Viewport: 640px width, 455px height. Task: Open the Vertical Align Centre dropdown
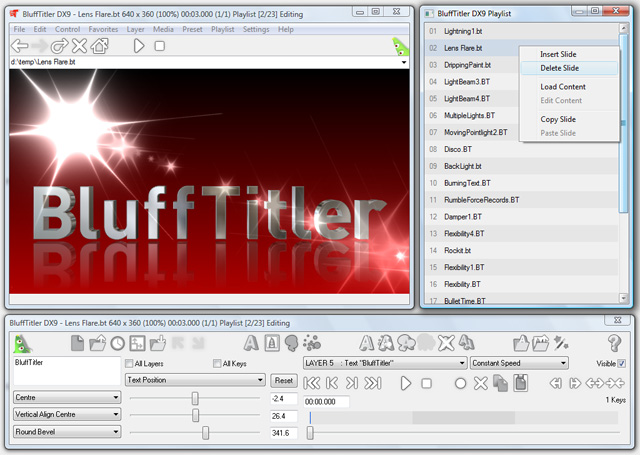click(x=67, y=414)
